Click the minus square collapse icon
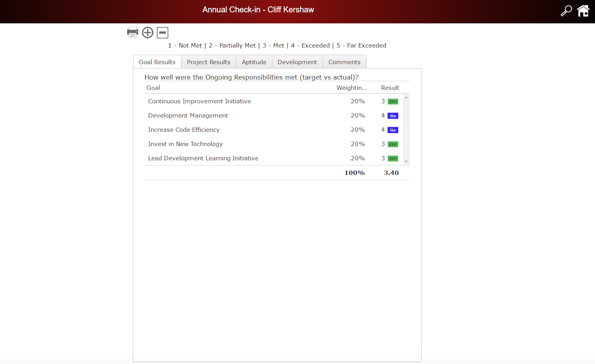Viewport: 595px width, 364px height. [162, 33]
